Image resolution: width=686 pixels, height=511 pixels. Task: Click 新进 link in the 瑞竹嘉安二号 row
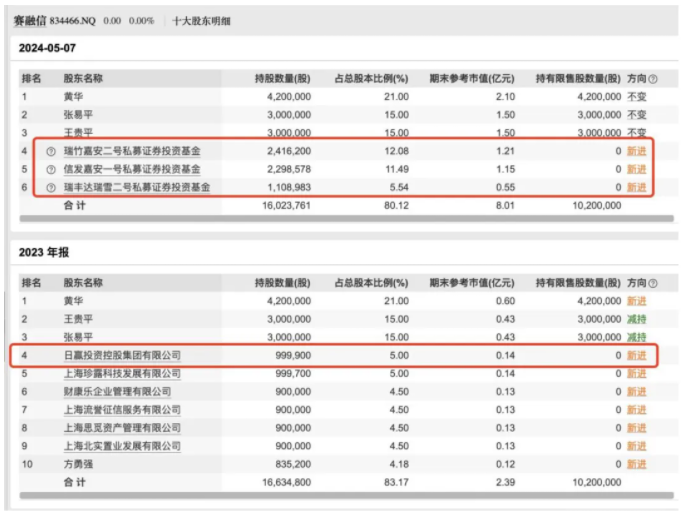click(637, 151)
